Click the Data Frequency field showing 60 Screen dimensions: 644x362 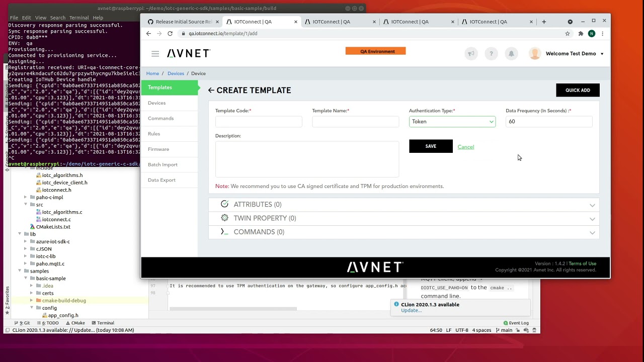click(x=549, y=122)
